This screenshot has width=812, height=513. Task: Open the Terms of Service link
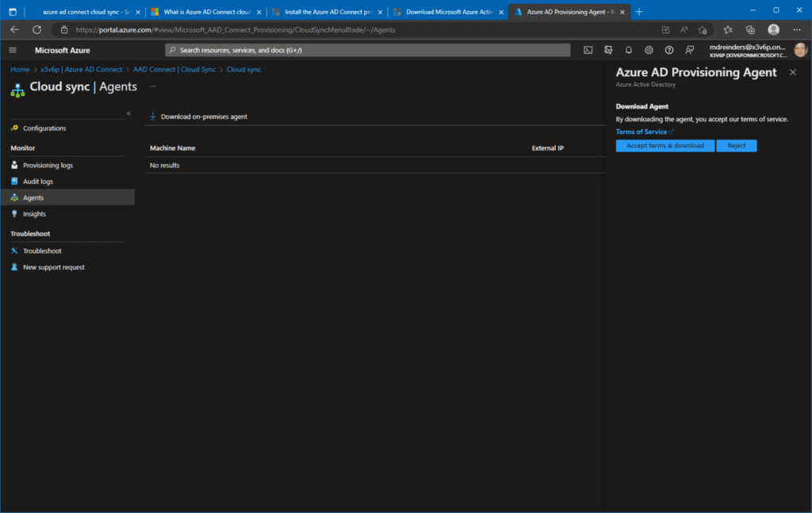(645, 132)
